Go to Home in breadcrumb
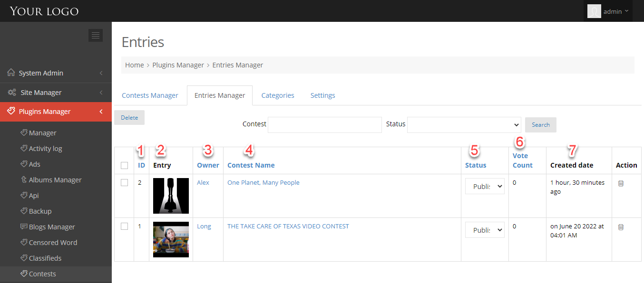644x283 pixels. point(135,65)
